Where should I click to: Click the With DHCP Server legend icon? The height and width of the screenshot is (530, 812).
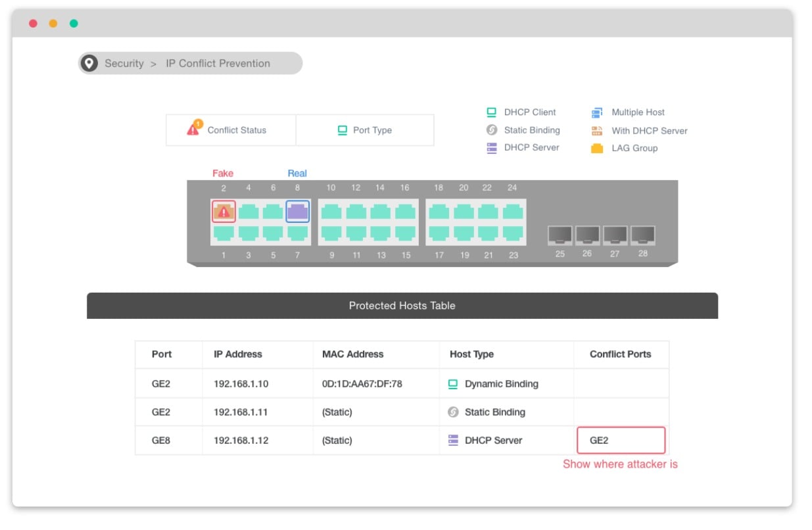(597, 131)
